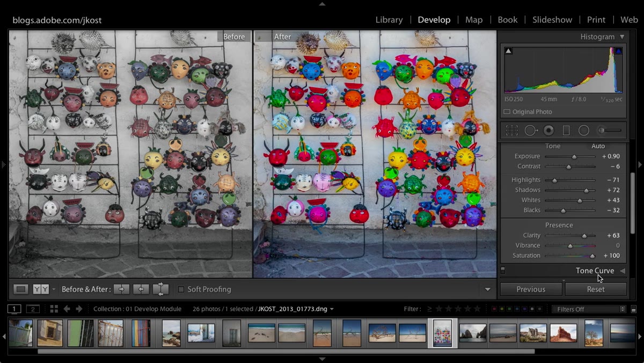Screen dimensions: 644x363
Task: Select the selected masks photo thumbnail in filmstrip
Action: click(x=443, y=333)
